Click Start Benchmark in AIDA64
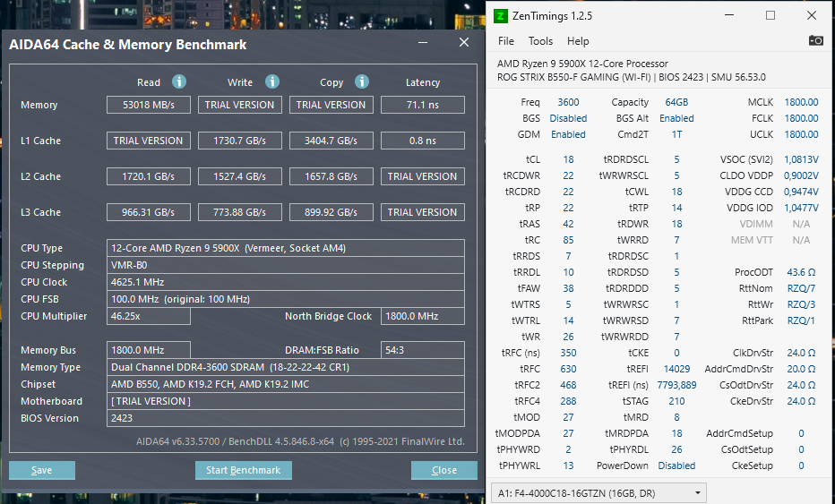This screenshot has height=504, width=835. 244,470
